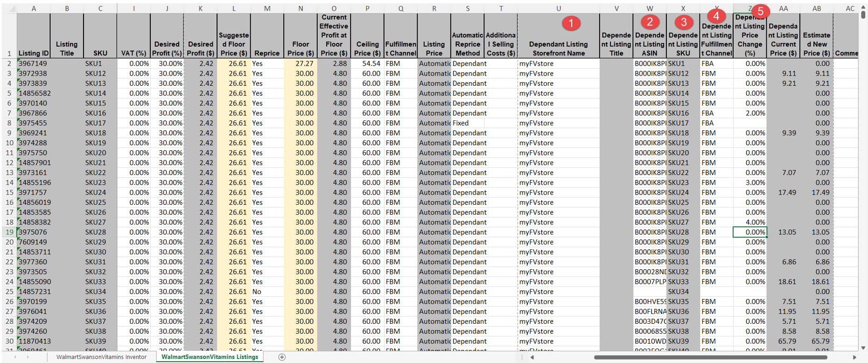
Task: Click the horizontal scrollbar right arrow
Action: (x=854, y=357)
